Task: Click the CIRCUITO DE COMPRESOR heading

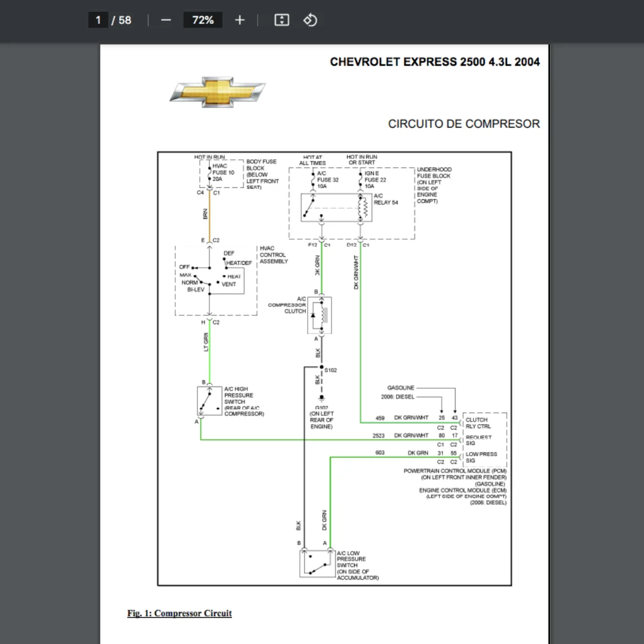Action: [x=463, y=124]
